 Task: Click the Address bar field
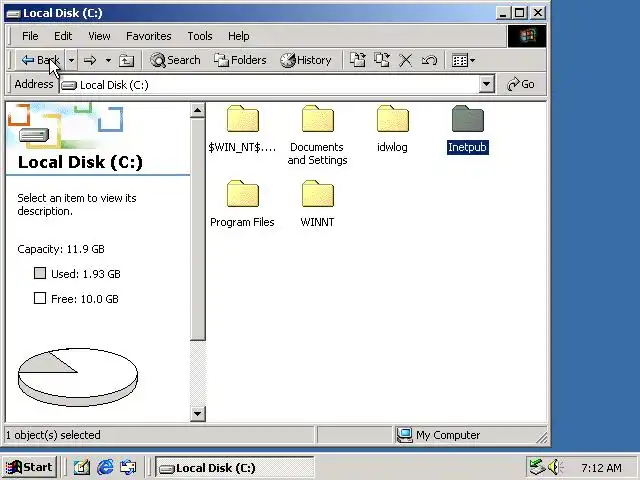coord(269,84)
